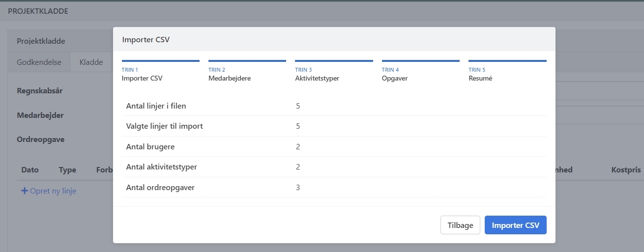Click the Antal brugere summary row
This screenshot has width=644, height=252.
pos(334,147)
